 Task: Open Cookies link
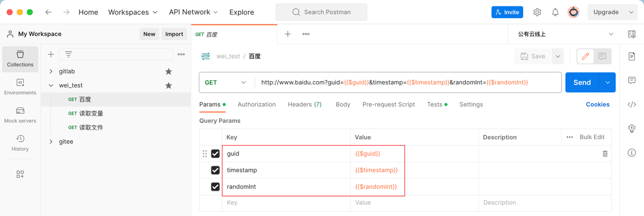[598, 104]
